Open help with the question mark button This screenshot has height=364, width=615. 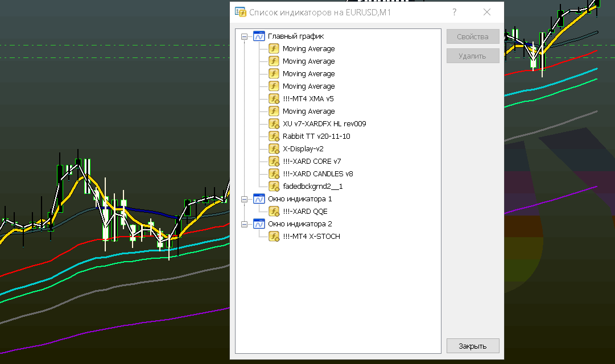[455, 12]
